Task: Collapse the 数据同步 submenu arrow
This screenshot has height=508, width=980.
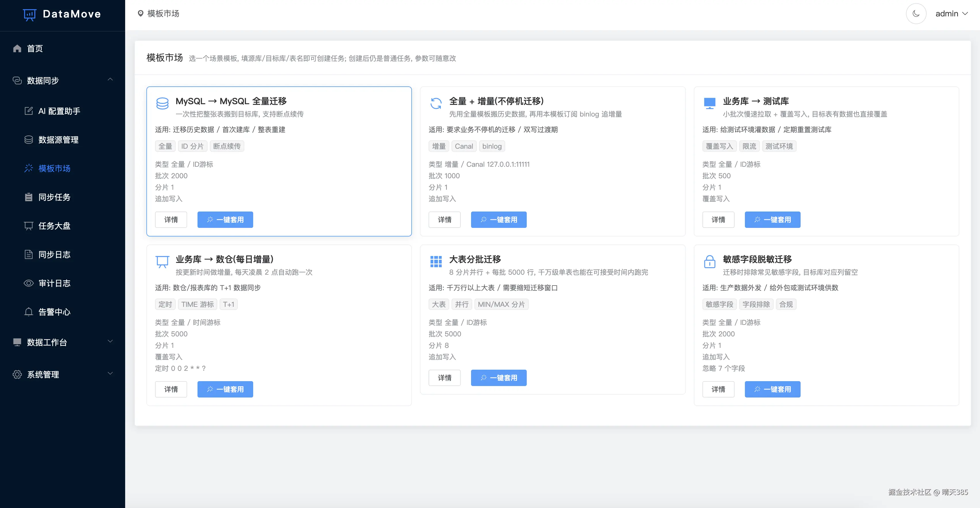Action: 110,80
